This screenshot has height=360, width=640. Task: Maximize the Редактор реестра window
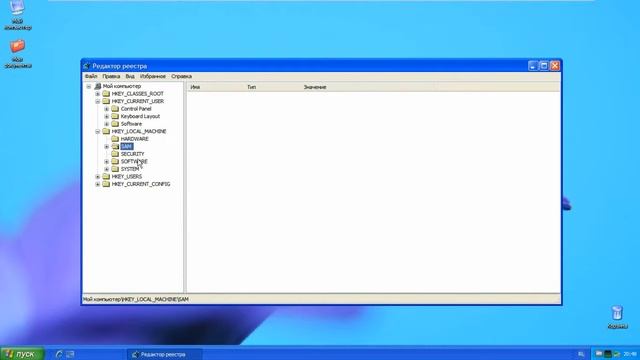pyautogui.click(x=544, y=66)
